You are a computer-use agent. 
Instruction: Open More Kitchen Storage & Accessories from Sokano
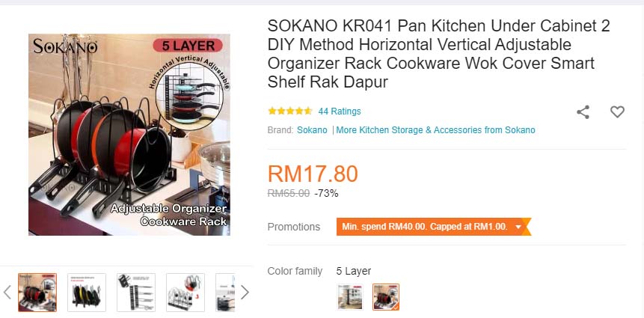(435, 130)
